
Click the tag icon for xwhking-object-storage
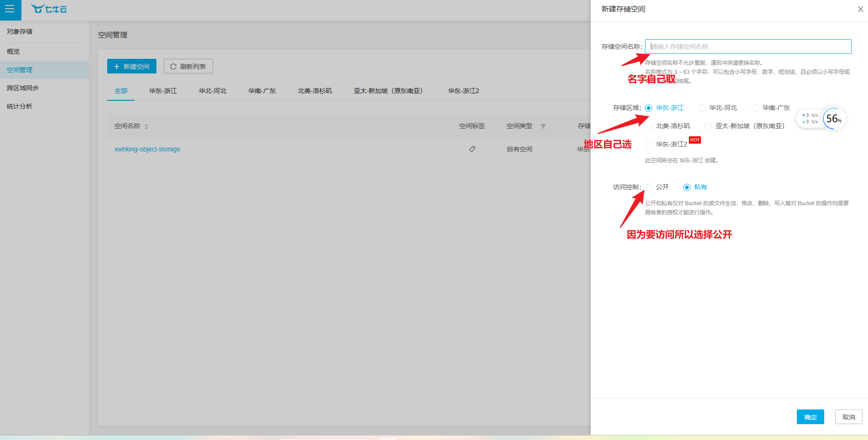point(472,149)
